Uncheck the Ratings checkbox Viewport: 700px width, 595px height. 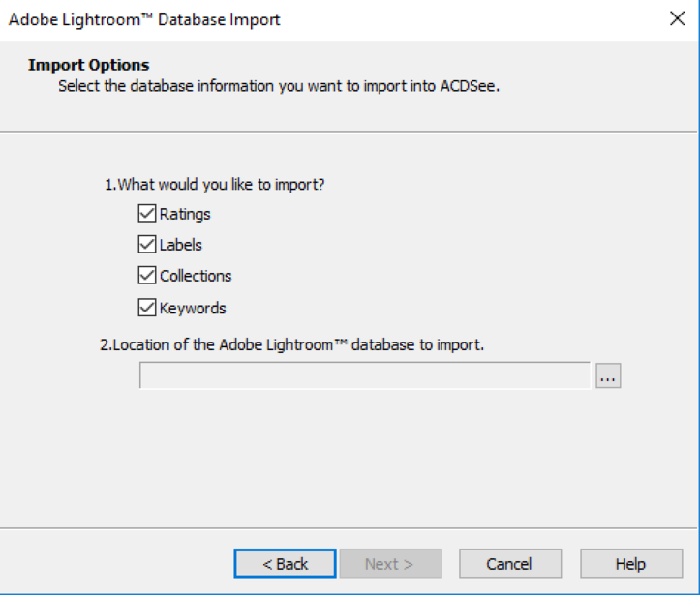(x=147, y=214)
